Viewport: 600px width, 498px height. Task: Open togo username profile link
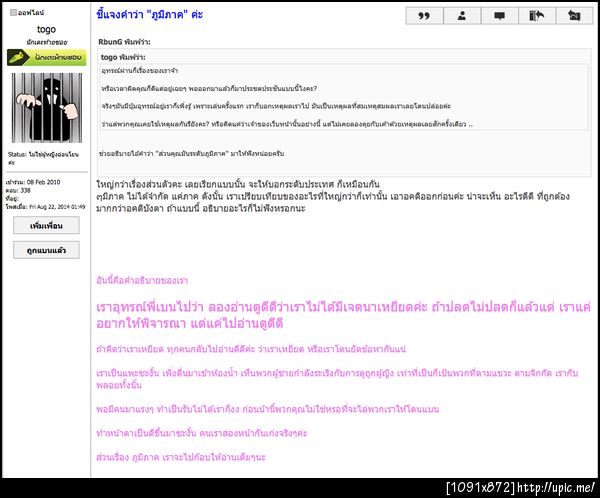[x=46, y=29]
